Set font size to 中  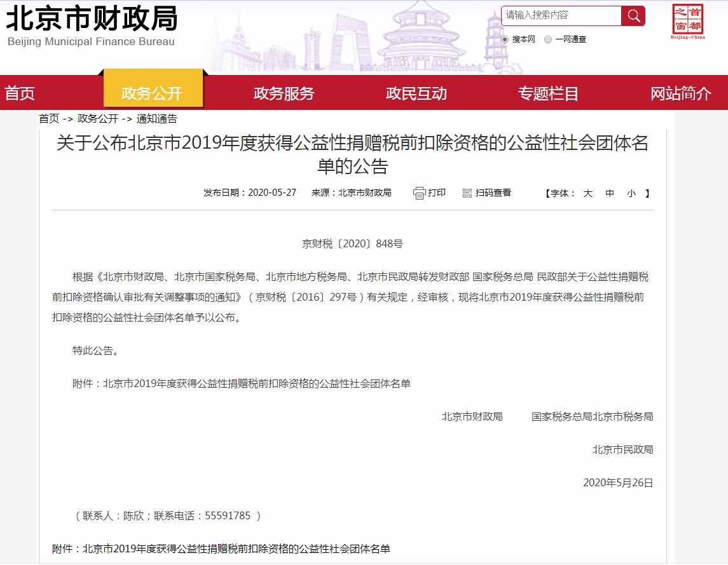tap(610, 193)
